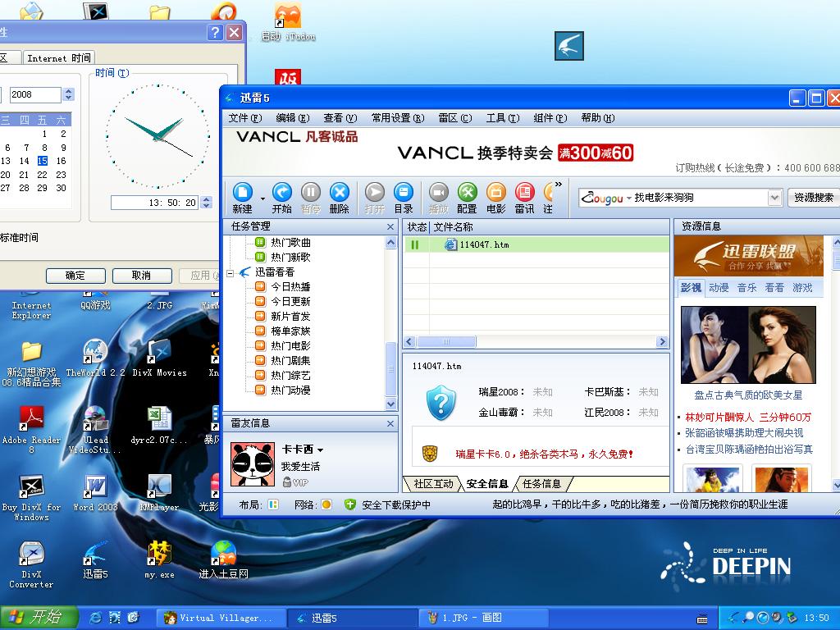Click the panda avatar picture
The width and height of the screenshot is (840, 630).
pyautogui.click(x=253, y=464)
